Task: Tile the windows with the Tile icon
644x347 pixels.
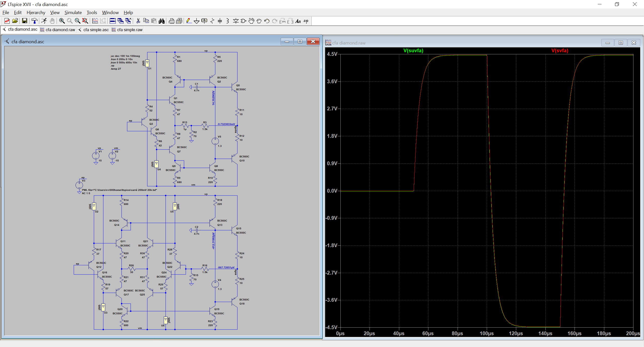Action: tap(113, 21)
